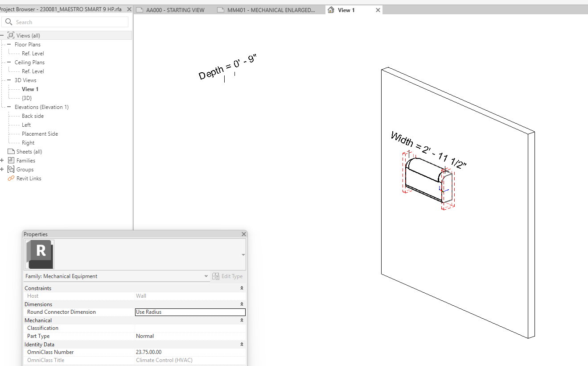This screenshot has width=588, height=366.
Task: Open the Placement Side elevation view
Action: click(40, 133)
